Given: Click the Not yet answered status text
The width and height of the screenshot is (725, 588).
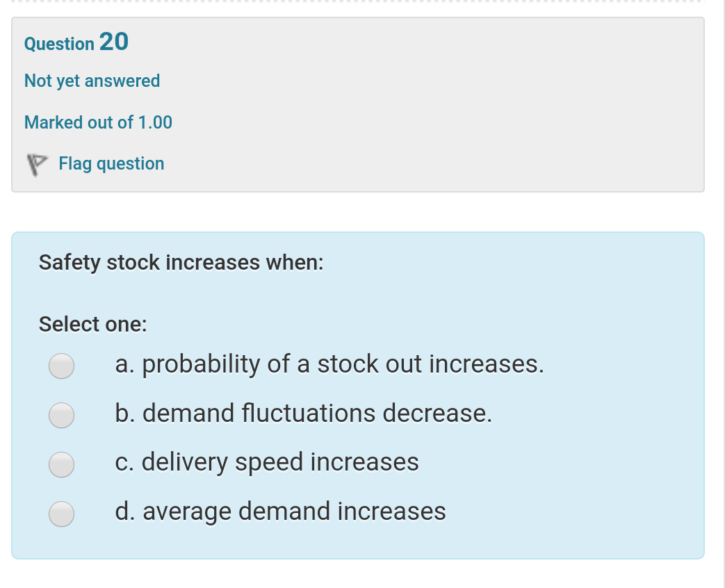Looking at the screenshot, I should 92,81.
